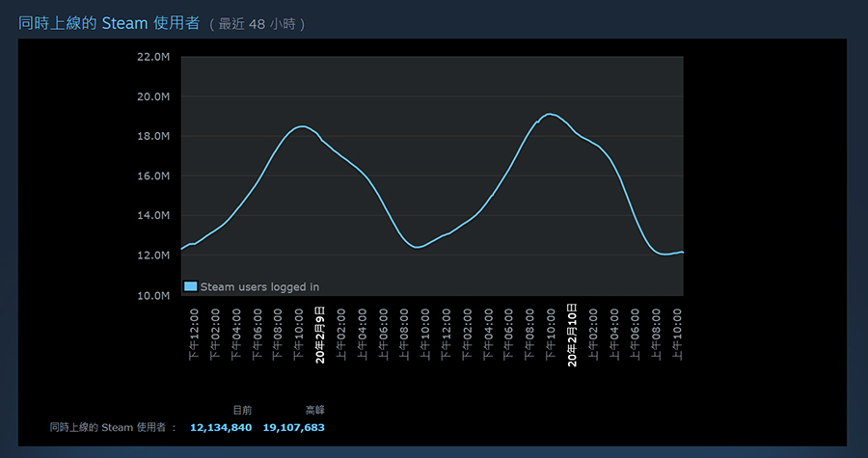This screenshot has width=868, height=458.
Task: Click the '20年2月9日' date axis label
Action: (x=320, y=334)
